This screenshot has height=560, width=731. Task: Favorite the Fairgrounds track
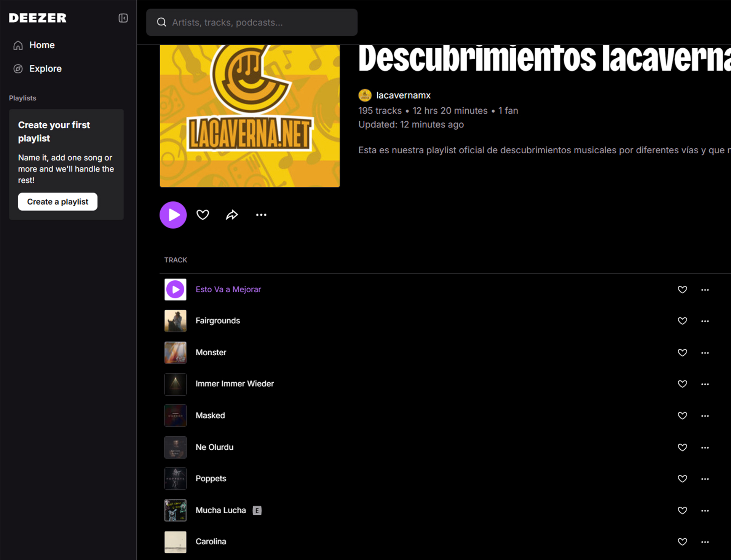(x=682, y=321)
